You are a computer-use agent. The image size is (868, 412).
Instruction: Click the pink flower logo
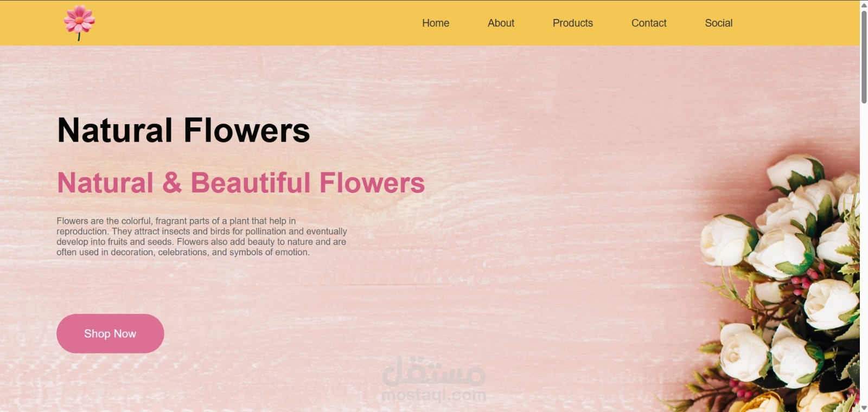click(79, 23)
